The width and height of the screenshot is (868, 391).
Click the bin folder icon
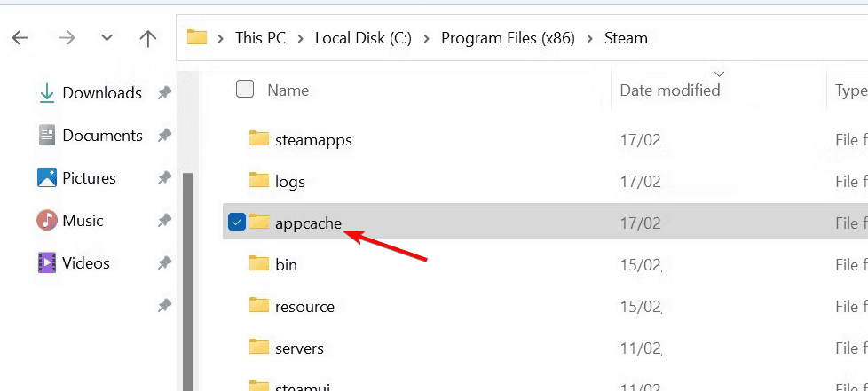[x=258, y=263]
